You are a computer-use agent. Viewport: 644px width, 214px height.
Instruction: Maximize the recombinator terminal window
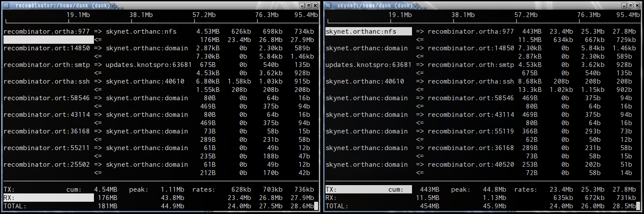click(x=308, y=5)
